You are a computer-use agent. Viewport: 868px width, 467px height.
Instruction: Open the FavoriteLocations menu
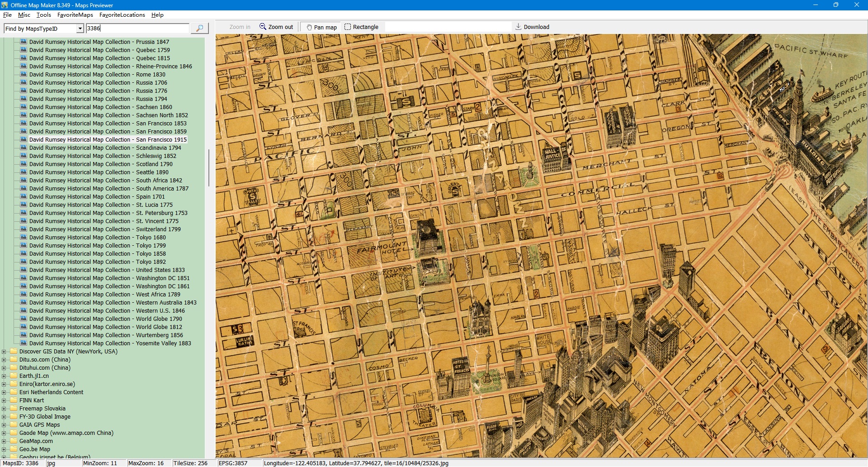[x=122, y=15]
